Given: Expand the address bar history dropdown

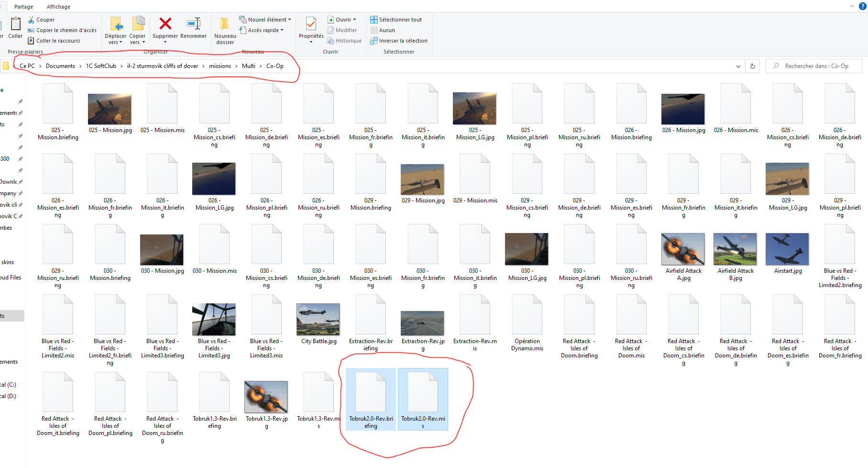Looking at the screenshot, I should tap(738, 66).
